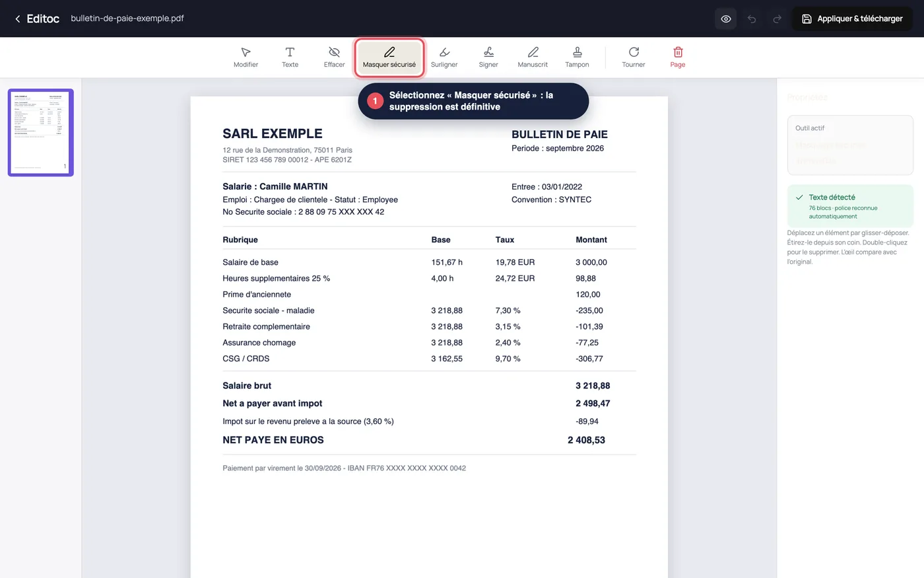This screenshot has height=578, width=924.
Task: Rotate the page with Tourner
Action: click(634, 57)
